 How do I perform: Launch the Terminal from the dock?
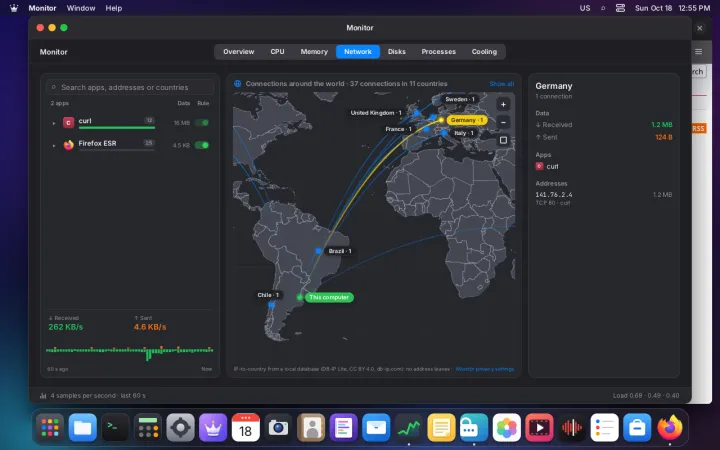pos(115,428)
